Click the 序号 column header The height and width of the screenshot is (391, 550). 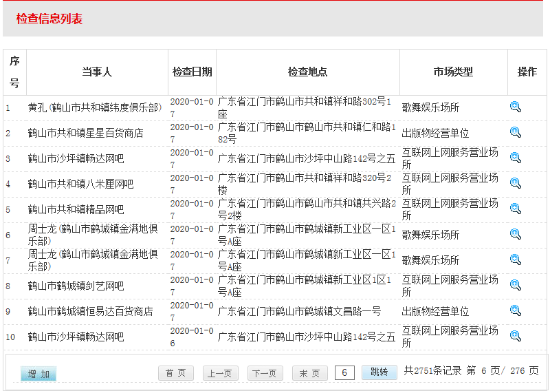pos(14,72)
